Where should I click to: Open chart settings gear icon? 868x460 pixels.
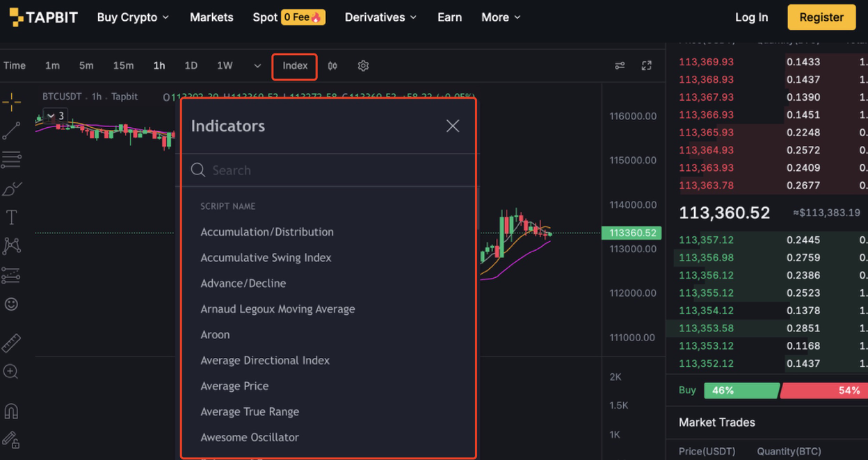[363, 66]
